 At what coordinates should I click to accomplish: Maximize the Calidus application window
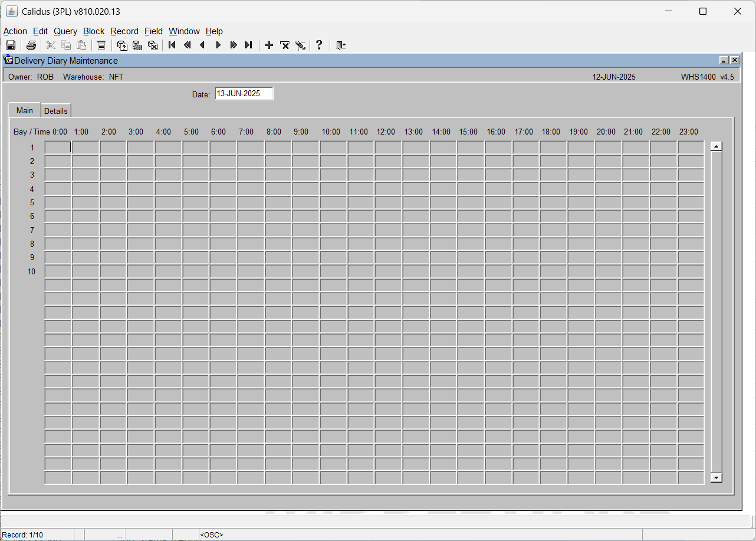click(702, 11)
